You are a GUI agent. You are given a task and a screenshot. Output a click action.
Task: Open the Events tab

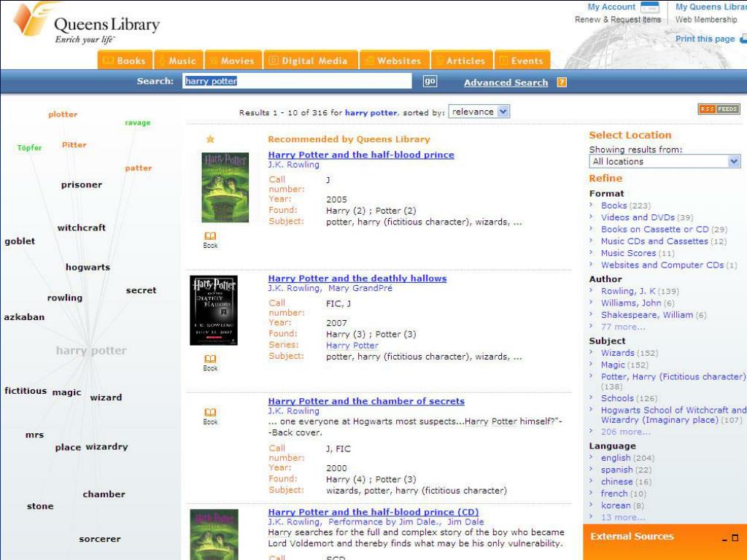(522, 61)
